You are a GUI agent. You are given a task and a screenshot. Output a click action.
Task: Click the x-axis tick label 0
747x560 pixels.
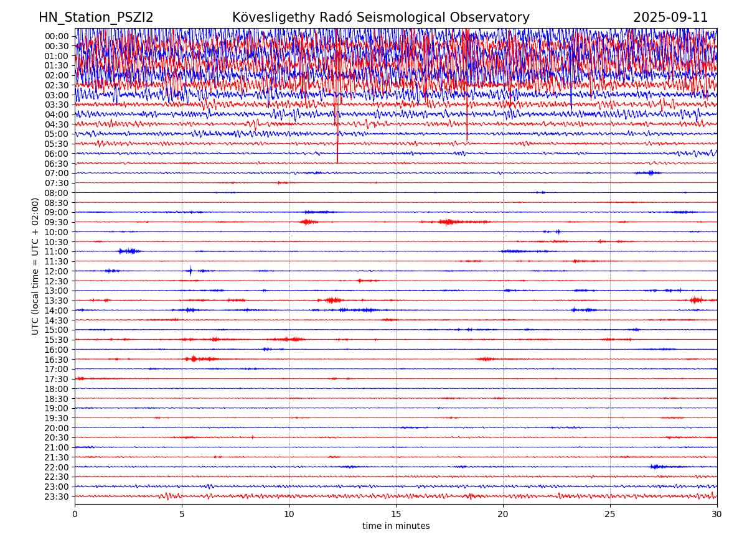[75, 515]
